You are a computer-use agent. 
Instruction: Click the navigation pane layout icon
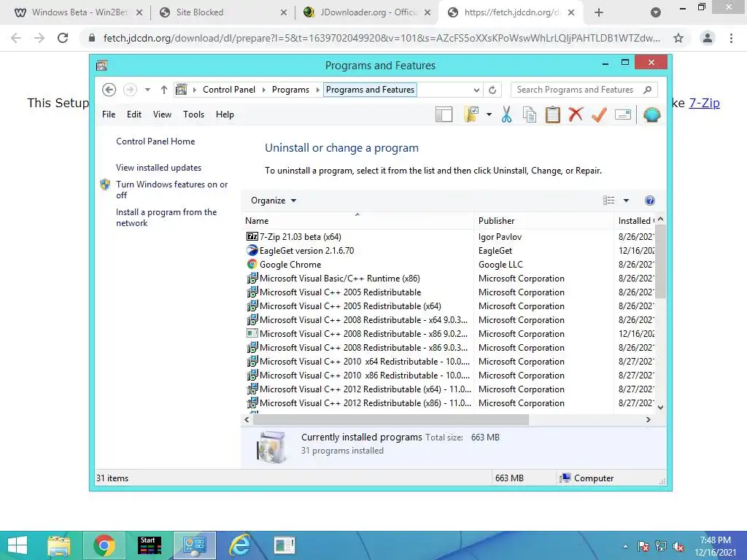pyautogui.click(x=444, y=114)
